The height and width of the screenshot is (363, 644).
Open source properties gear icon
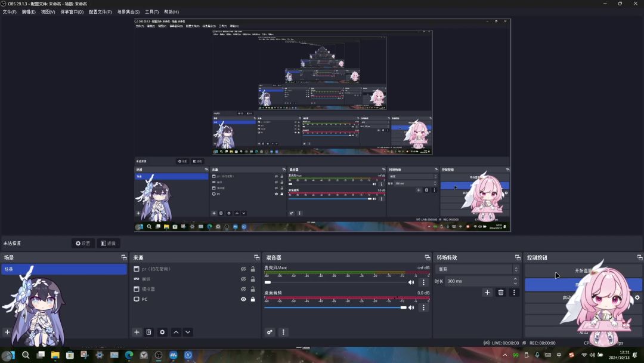click(x=163, y=332)
